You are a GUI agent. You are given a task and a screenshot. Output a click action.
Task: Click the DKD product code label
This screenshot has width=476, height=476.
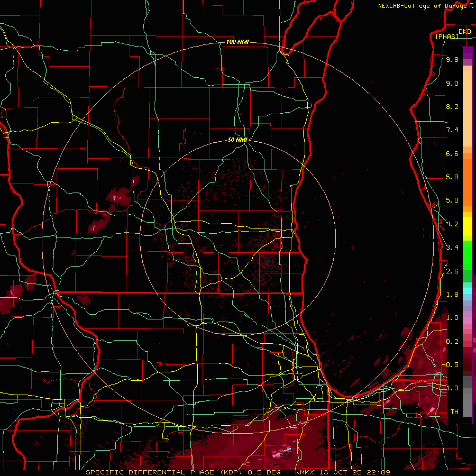[x=465, y=32]
